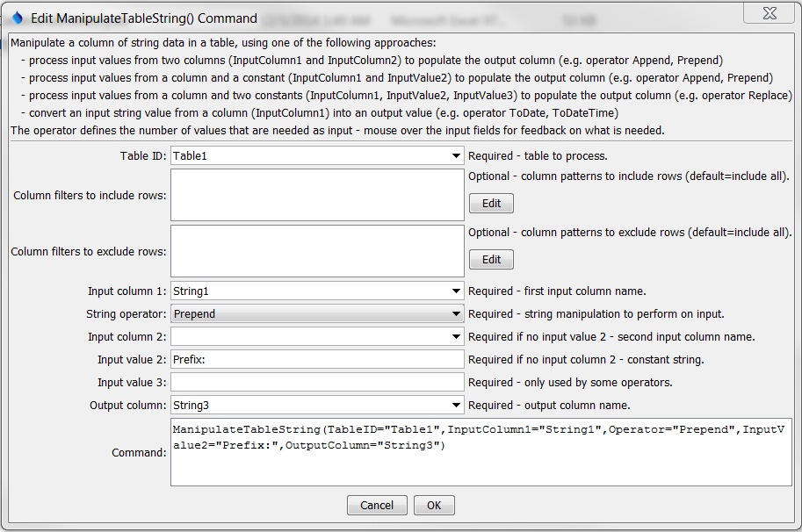Click Edit for column filters to include rows
Image resolution: width=802 pixels, height=532 pixels.
pyautogui.click(x=492, y=204)
